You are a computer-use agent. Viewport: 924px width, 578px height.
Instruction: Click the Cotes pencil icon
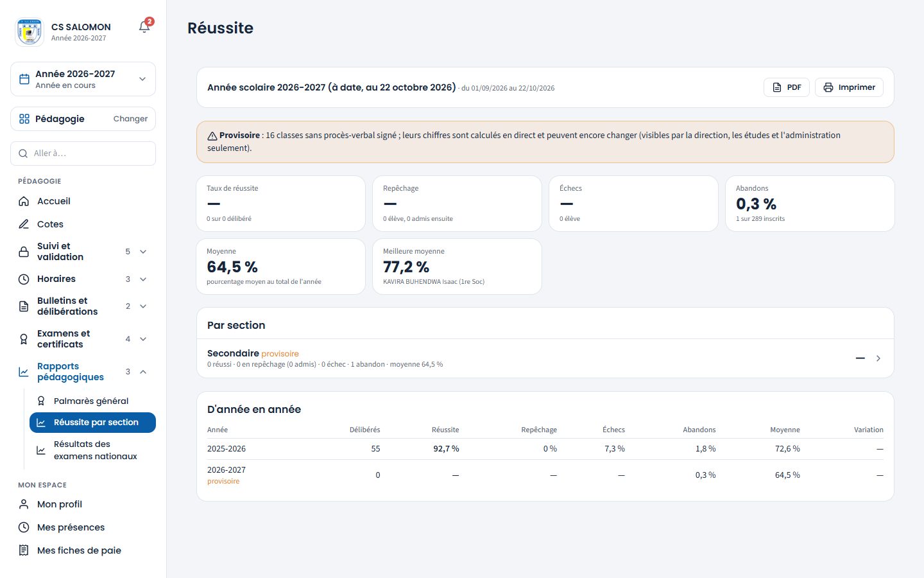(24, 224)
